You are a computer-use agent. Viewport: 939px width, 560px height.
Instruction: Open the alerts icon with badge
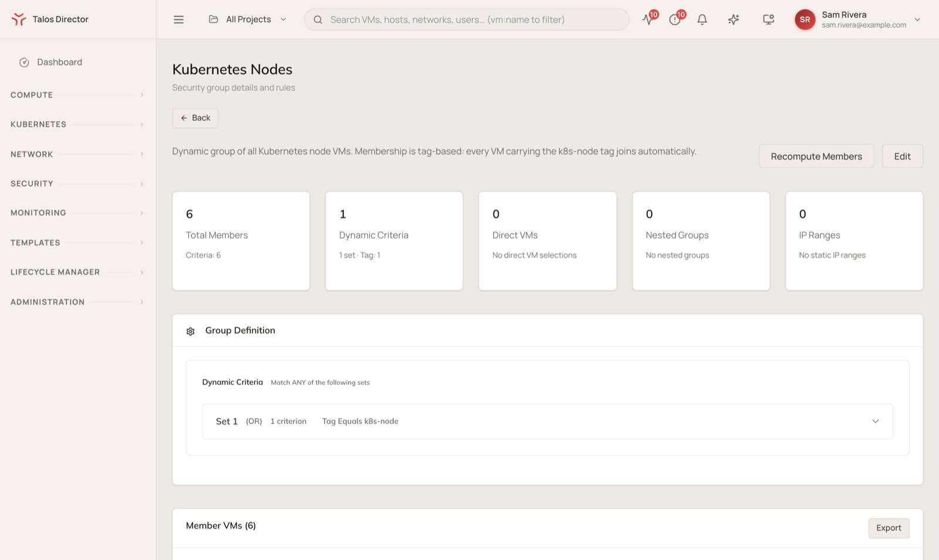675,19
